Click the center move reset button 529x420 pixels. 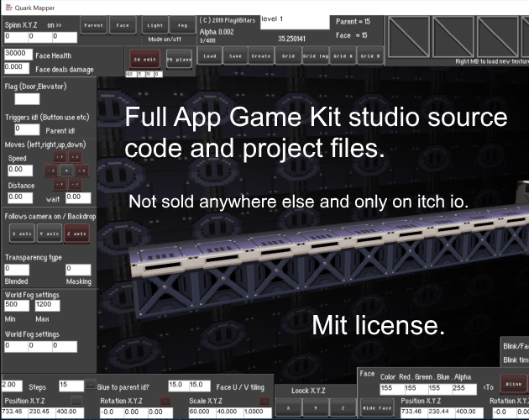tap(66, 171)
